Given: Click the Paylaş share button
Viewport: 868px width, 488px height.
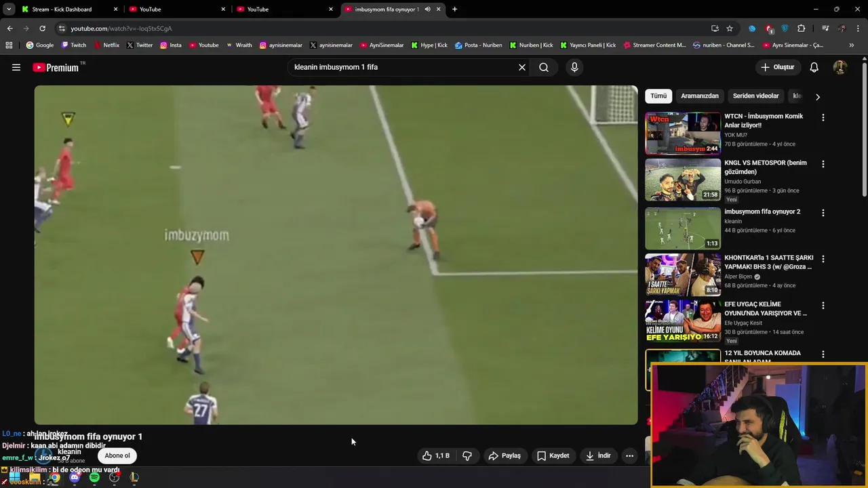Looking at the screenshot, I should coord(505,455).
